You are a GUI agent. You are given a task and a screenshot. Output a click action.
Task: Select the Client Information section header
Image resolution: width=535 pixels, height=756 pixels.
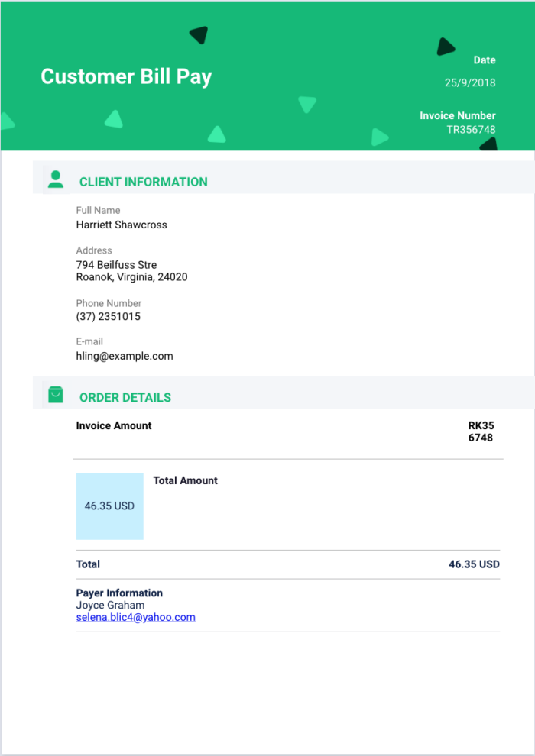143,182
